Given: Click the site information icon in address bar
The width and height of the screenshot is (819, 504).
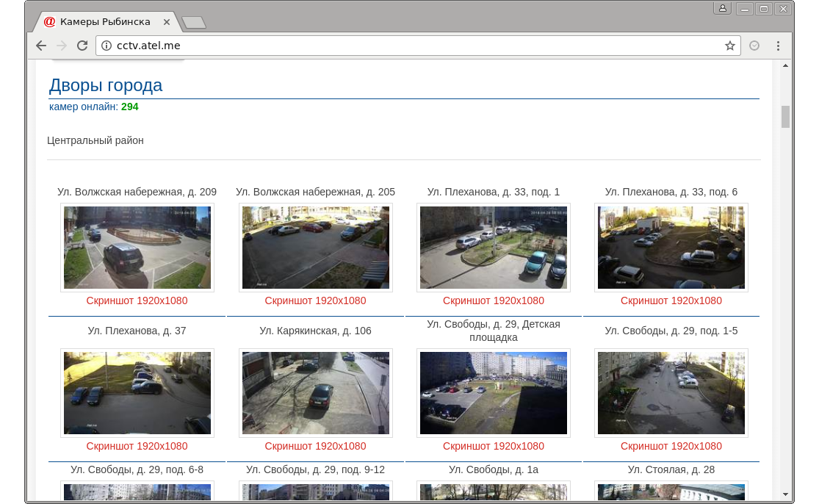Looking at the screenshot, I should (x=107, y=46).
